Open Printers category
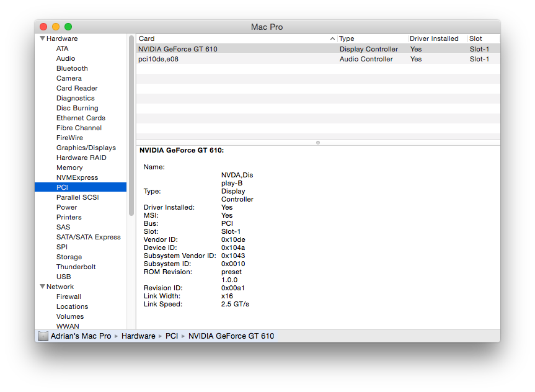 pos(69,217)
